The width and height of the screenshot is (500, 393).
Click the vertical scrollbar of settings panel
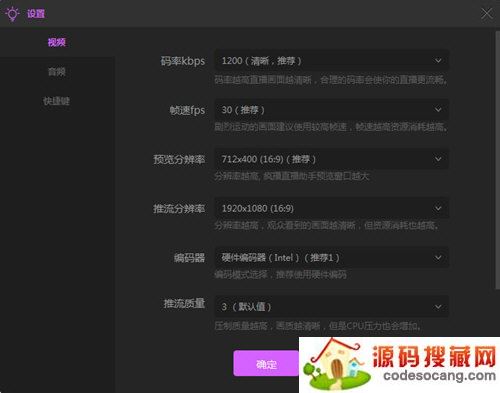click(498, 160)
